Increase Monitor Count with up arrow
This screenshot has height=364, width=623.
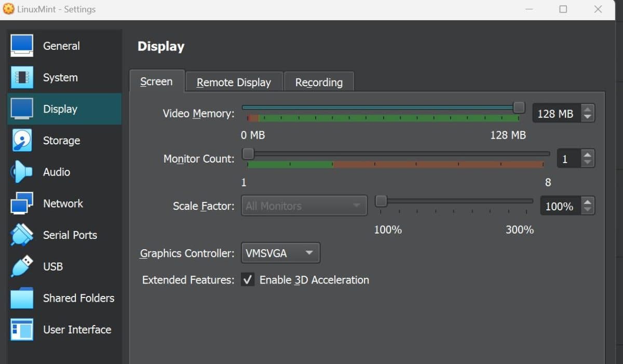tap(587, 155)
